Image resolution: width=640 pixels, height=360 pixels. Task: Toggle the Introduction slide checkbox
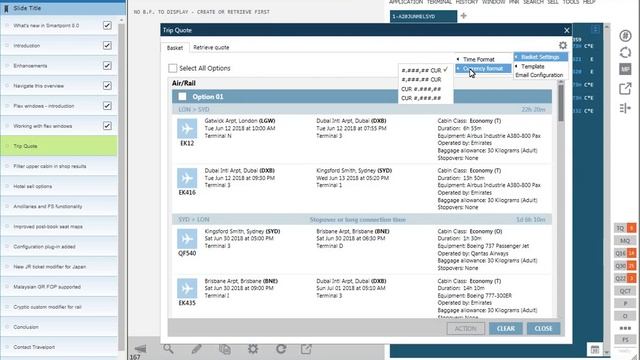point(107,45)
